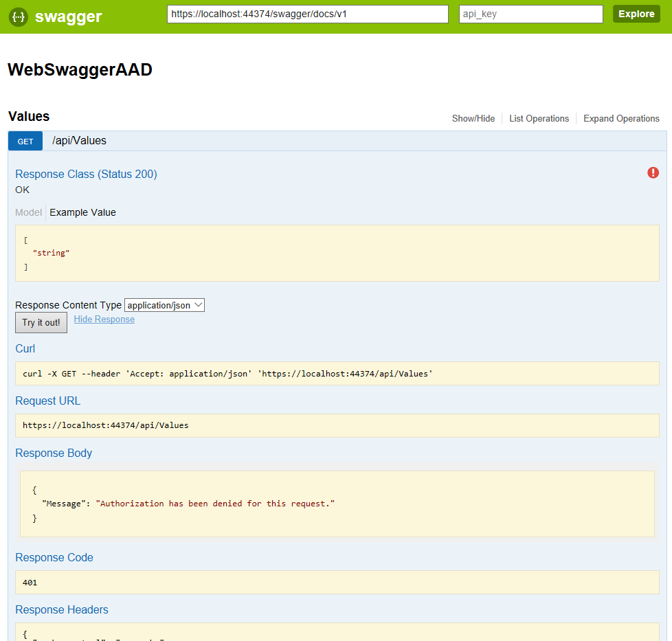This screenshot has width=672, height=641.
Task: Focus the swagger docs URL field
Action: (x=308, y=14)
